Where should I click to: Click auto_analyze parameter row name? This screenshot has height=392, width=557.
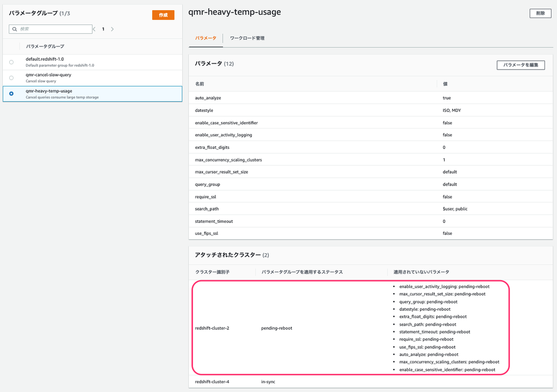pos(208,98)
